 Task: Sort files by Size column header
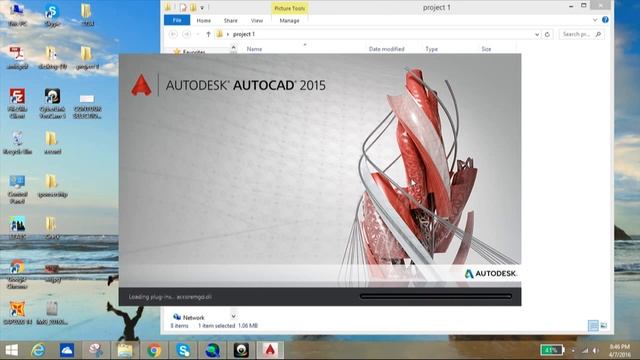[x=486, y=49]
